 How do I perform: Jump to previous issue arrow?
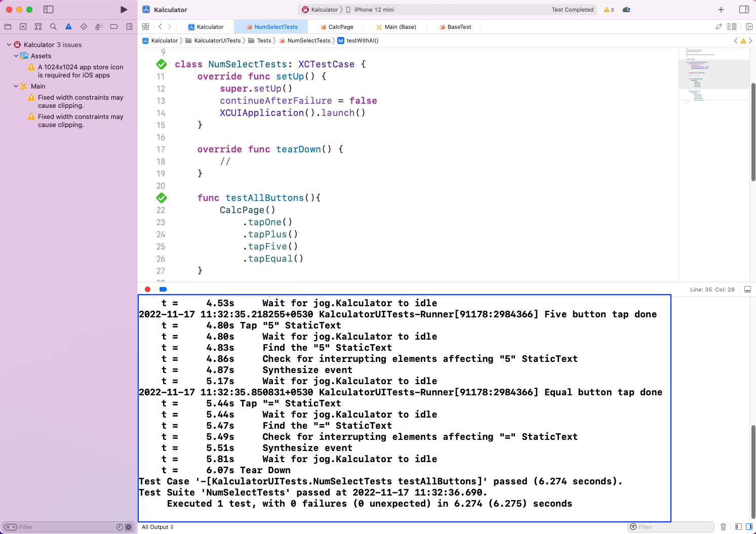[x=736, y=40]
